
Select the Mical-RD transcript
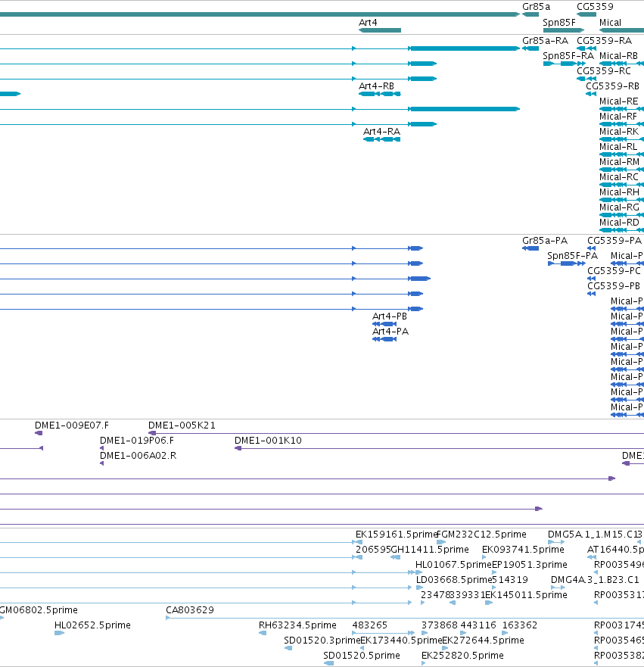tap(621, 230)
